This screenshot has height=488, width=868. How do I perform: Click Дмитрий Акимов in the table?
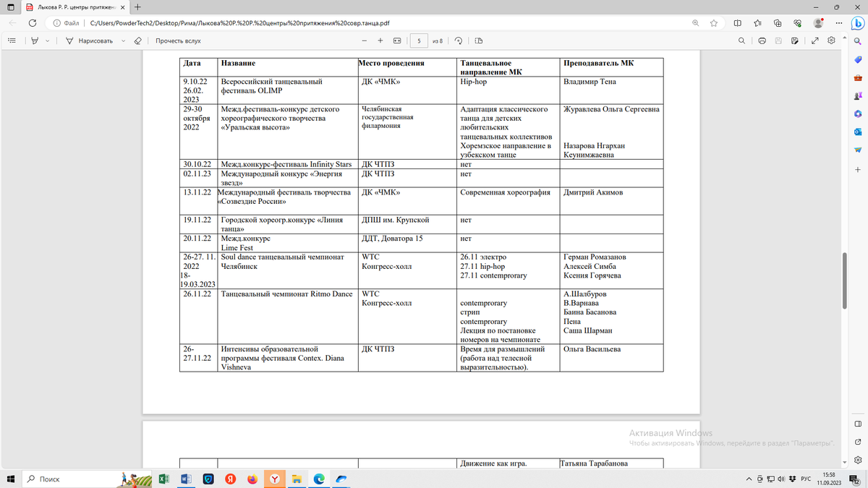592,192
